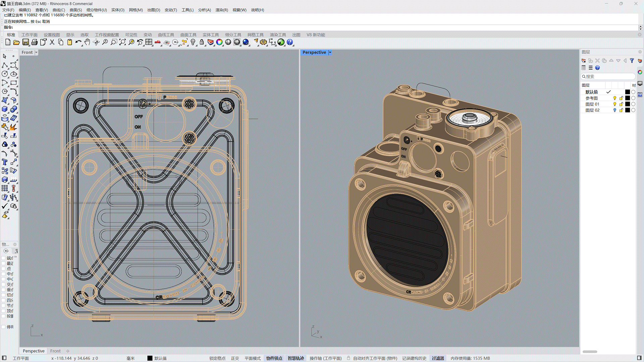Switch to the 实体工具 toolbar tab

click(x=211, y=35)
